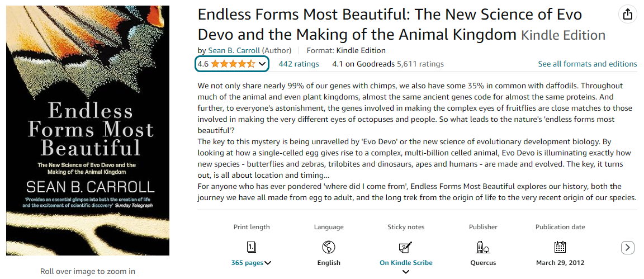Click the sticky notes pencil icon
The height and width of the screenshot is (279, 644).
tap(406, 247)
